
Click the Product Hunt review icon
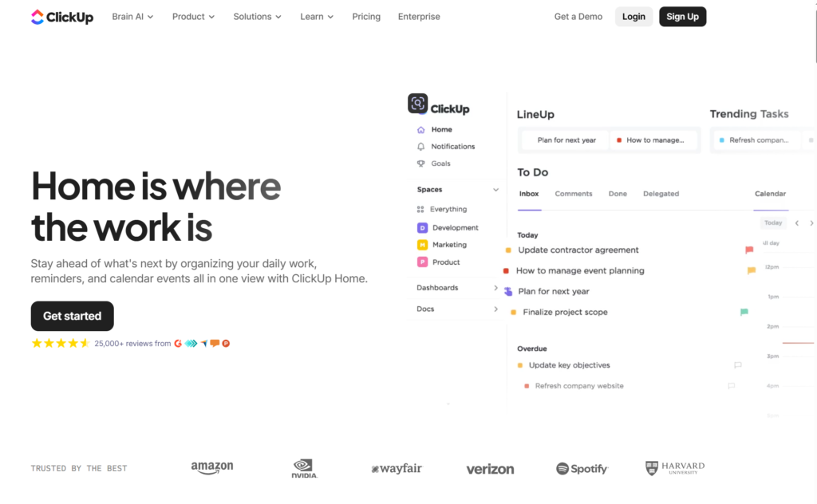[x=226, y=344]
